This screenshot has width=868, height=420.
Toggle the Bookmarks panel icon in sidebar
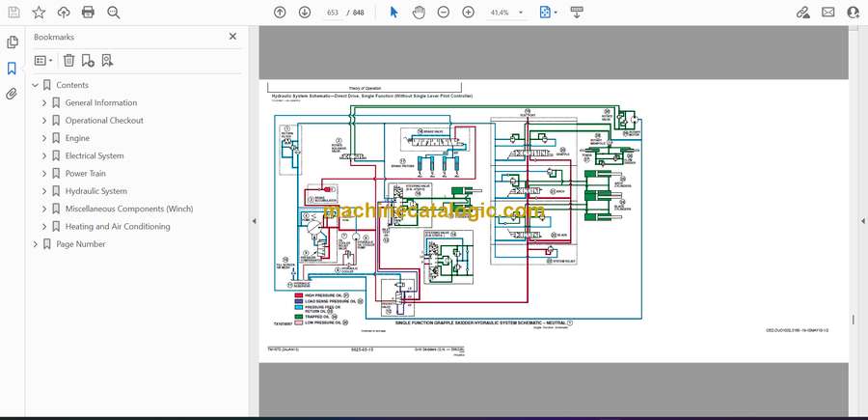[12, 69]
